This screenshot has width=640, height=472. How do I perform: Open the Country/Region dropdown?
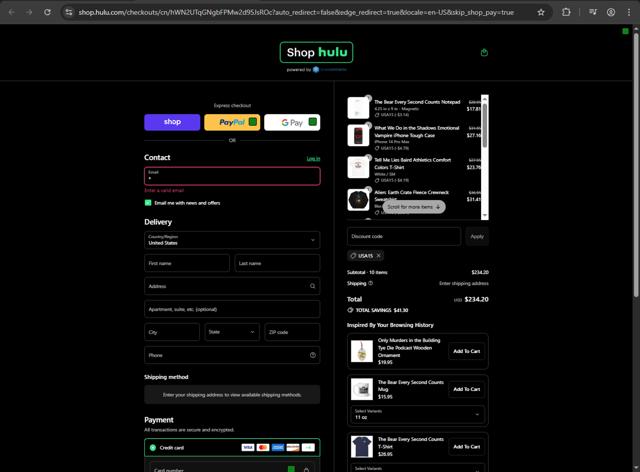tap(232, 240)
